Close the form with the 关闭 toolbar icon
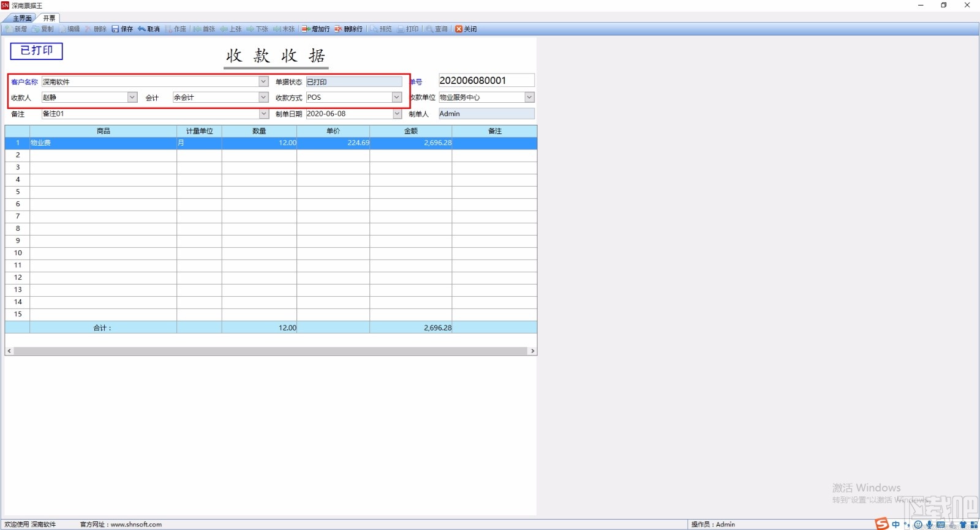The height and width of the screenshot is (530, 980). [466, 29]
